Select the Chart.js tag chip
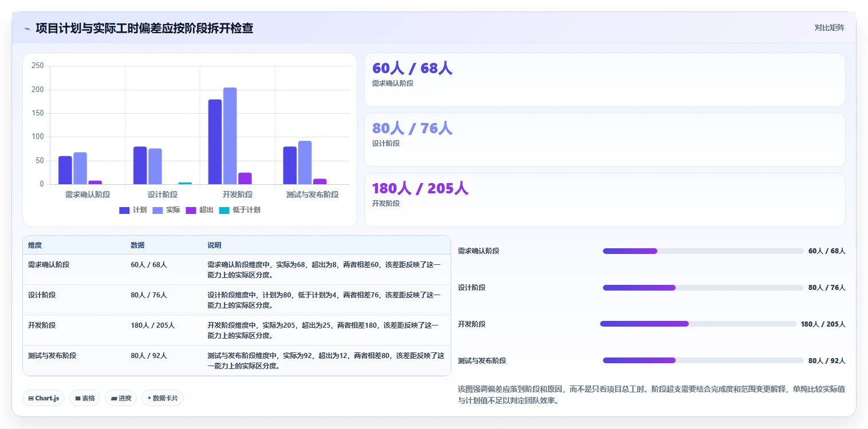Image resolution: width=868 pixels, height=429 pixels. (44, 398)
